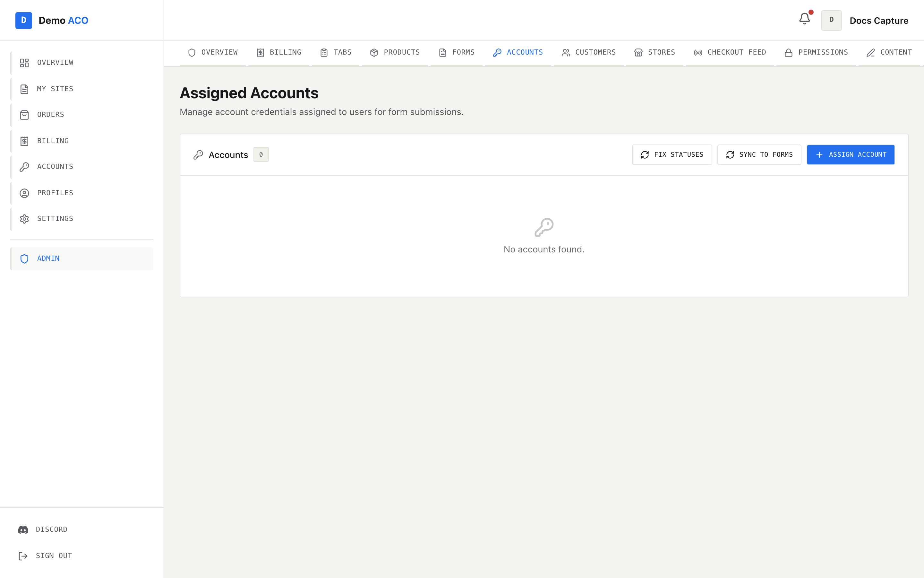
Task: Click the Docs Capture user name
Action: (x=879, y=21)
